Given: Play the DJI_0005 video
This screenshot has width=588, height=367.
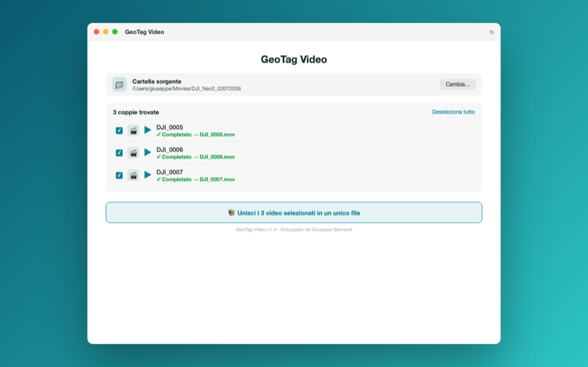Looking at the screenshot, I should (148, 130).
